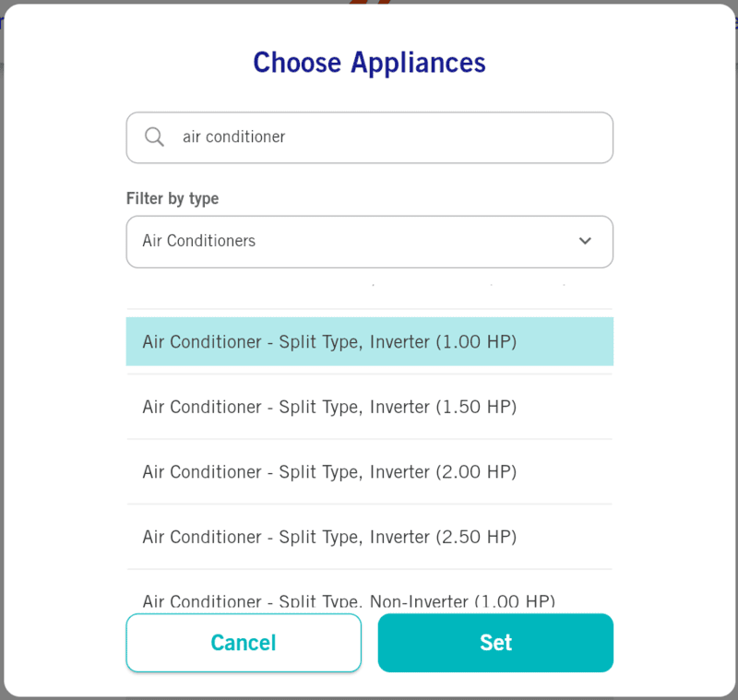The image size is (738, 700).
Task: Click the 'Choose Appliances' dialog heading
Action: tap(369, 63)
